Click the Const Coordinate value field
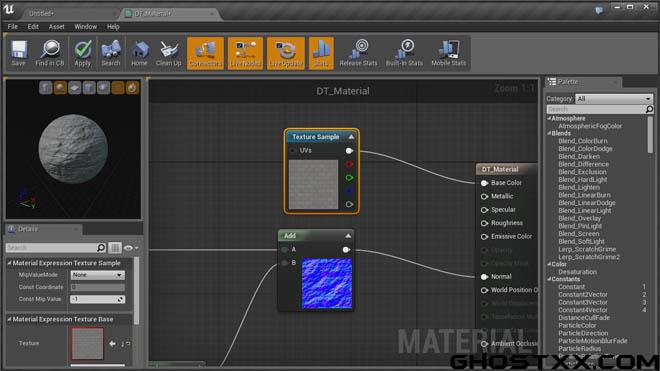 (x=97, y=287)
